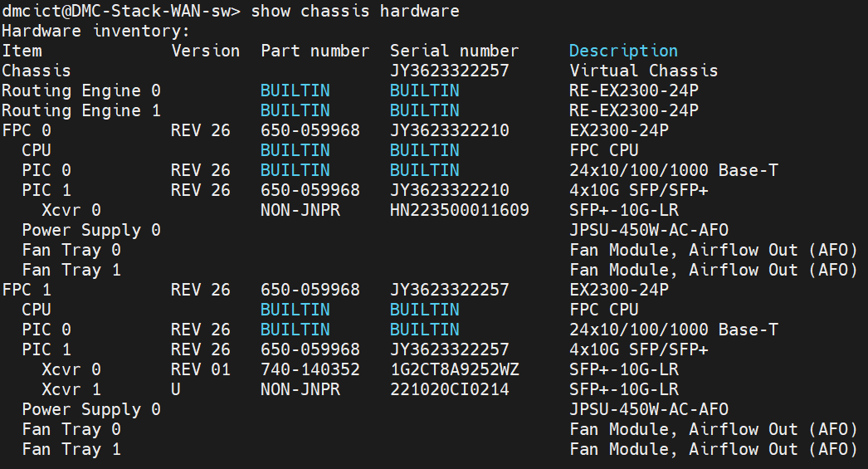Viewport: 868px width, 469px height.
Task: Click part number 740-140352
Action: click(x=310, y=369)
